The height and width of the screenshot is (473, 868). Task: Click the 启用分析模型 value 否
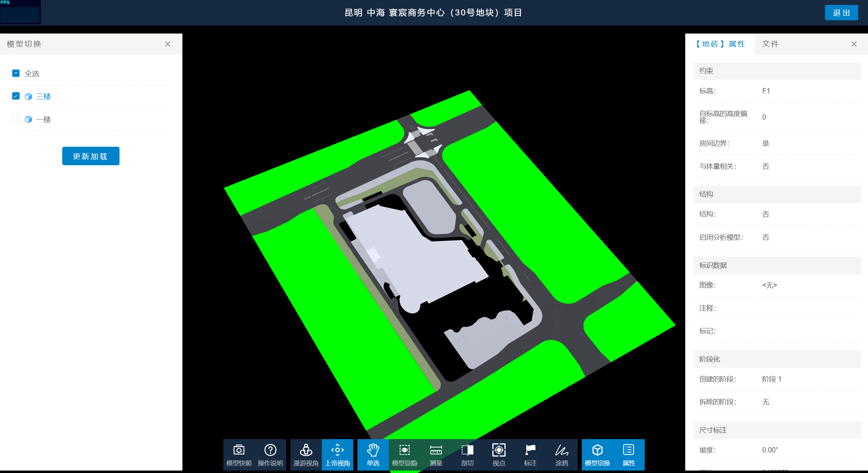[766, 238]
